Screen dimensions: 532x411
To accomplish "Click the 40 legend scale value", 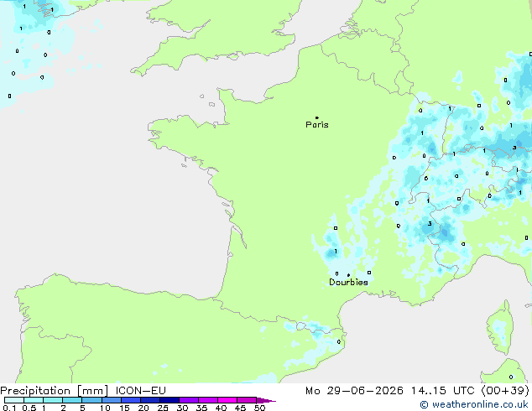I will (221, 408).
